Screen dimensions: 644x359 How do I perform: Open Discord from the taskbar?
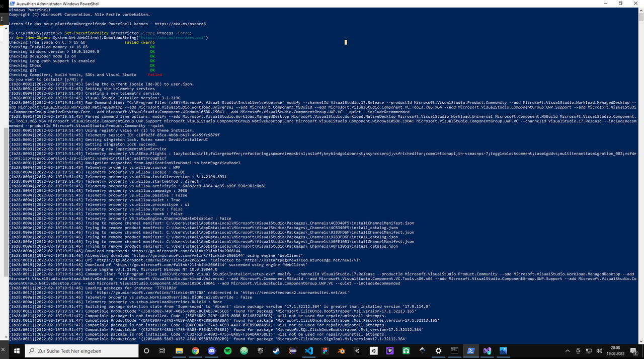(211, 350)
